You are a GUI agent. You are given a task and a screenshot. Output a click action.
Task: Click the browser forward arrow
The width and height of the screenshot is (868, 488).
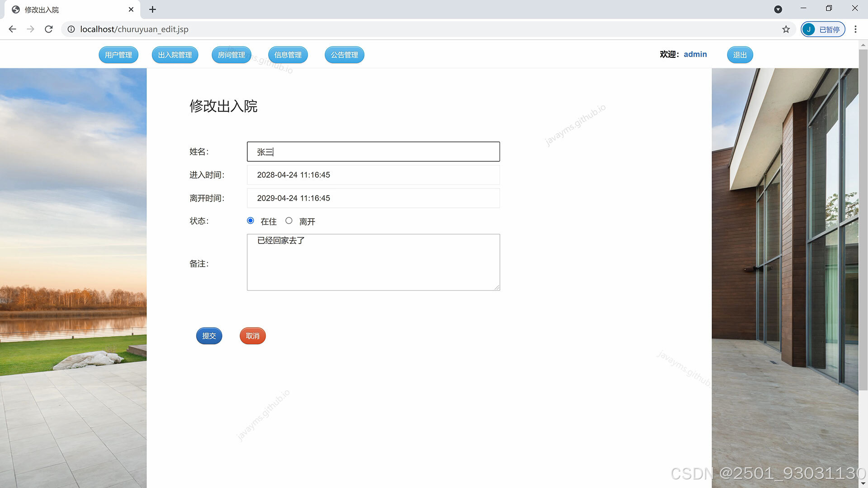point(30,29)
